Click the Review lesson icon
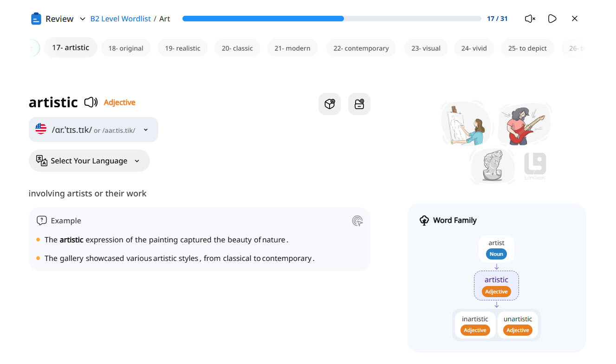The image size is (616, 364). pos(36,19)
